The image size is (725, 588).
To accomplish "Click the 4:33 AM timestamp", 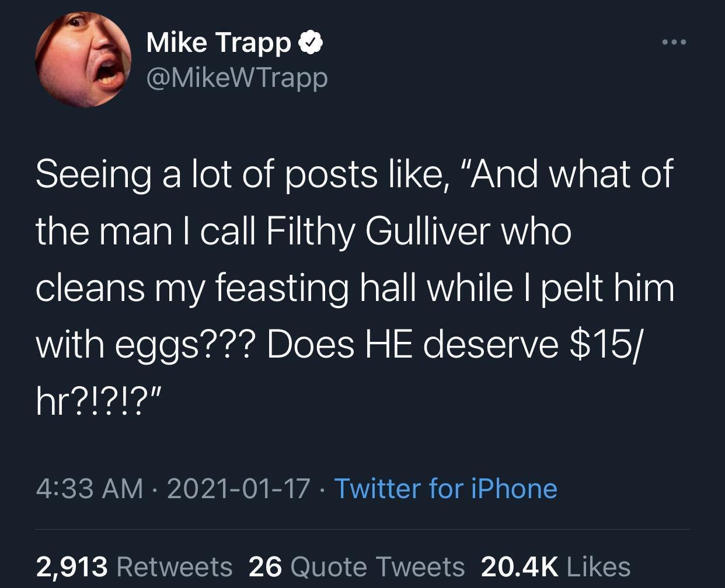I will point(89,490).
